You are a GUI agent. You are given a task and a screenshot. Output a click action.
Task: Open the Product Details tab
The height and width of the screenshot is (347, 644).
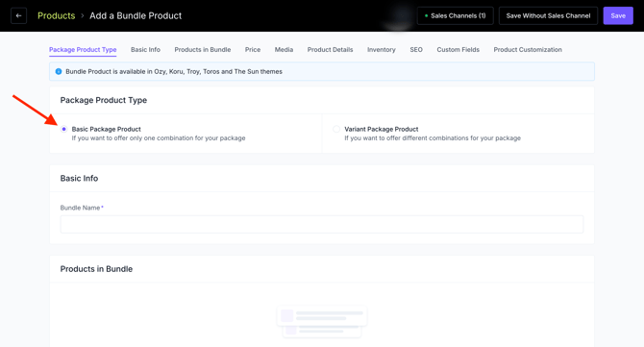[331, 50]
